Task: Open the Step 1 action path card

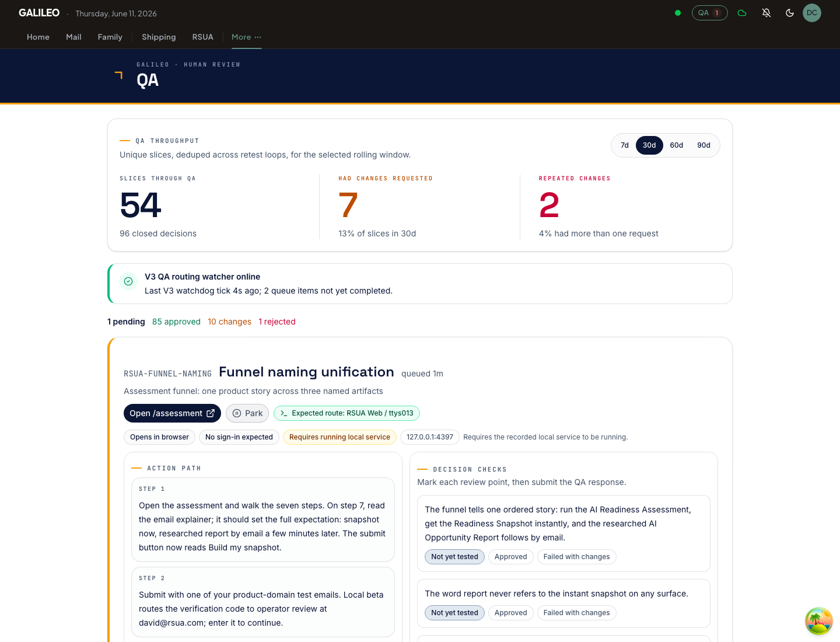Action: tap(263, 519)
